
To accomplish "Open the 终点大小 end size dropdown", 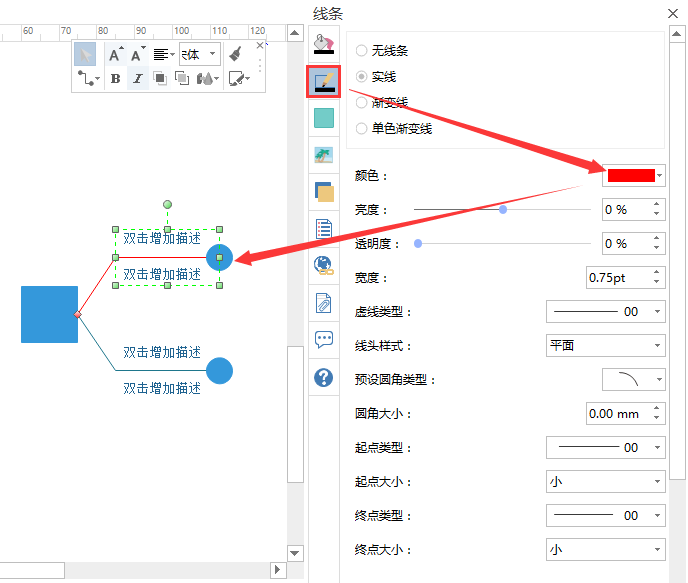I will (x=606, y=549).
